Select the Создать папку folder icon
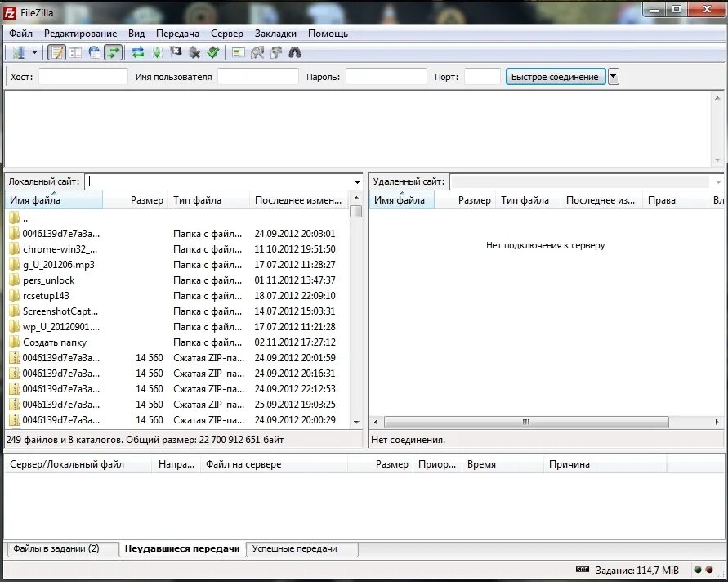The height and width of the screenshot is (582, 728). click(15, 342)
